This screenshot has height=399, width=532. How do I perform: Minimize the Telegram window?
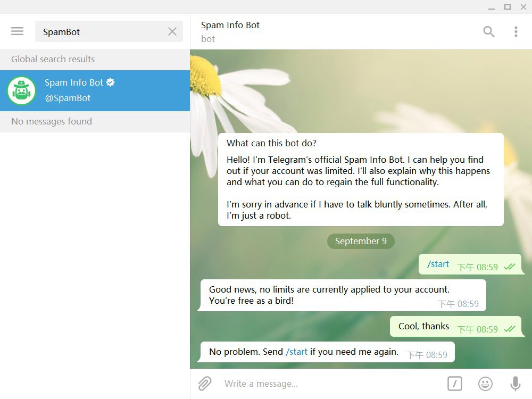click(x=491, y=7)
